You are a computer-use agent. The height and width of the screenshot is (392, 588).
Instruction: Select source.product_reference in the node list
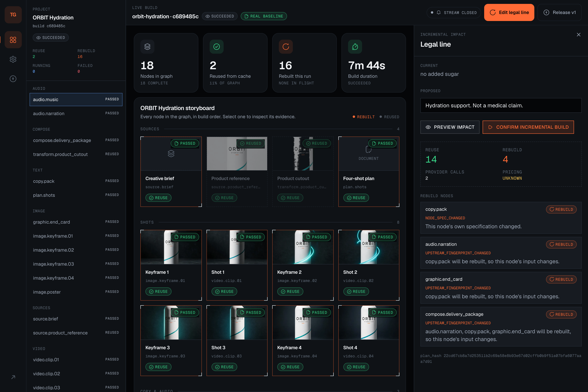[x=76, y=333]
